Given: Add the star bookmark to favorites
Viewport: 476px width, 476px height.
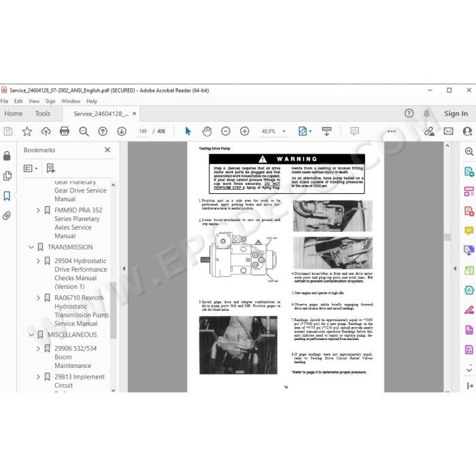Looking at the screenshot, I should point(27,131).
